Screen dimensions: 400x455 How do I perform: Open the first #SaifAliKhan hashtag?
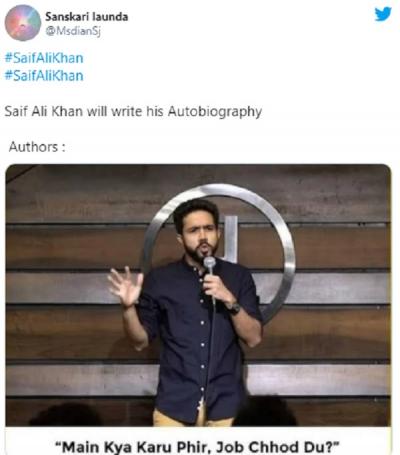44,58
